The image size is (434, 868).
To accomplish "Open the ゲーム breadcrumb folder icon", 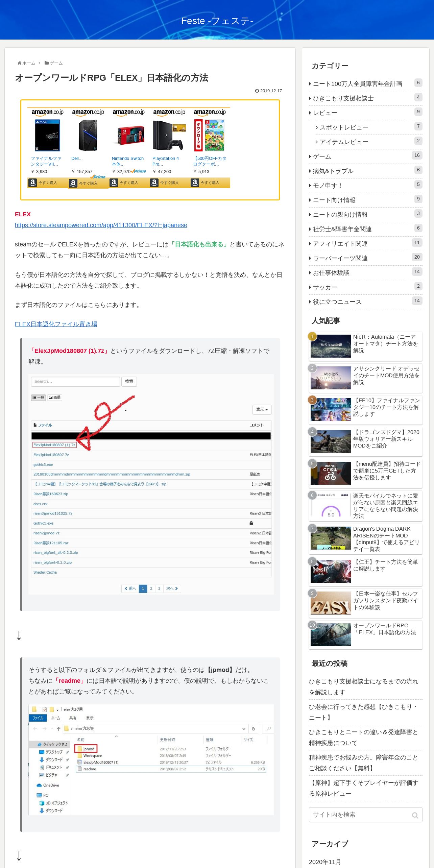I will [47, 63].
